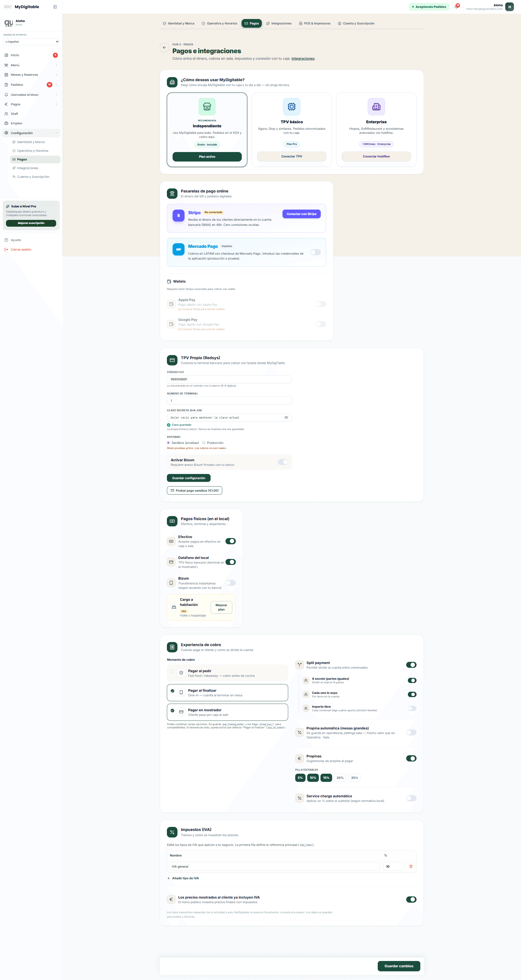Screen dimensions: 521x980
Task: Open interface language dropdown
Action: pyautogui.click(x=31, y=42)
